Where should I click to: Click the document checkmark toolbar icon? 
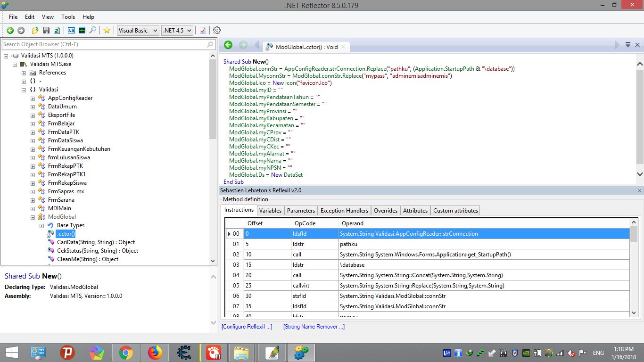pos(203,30)
